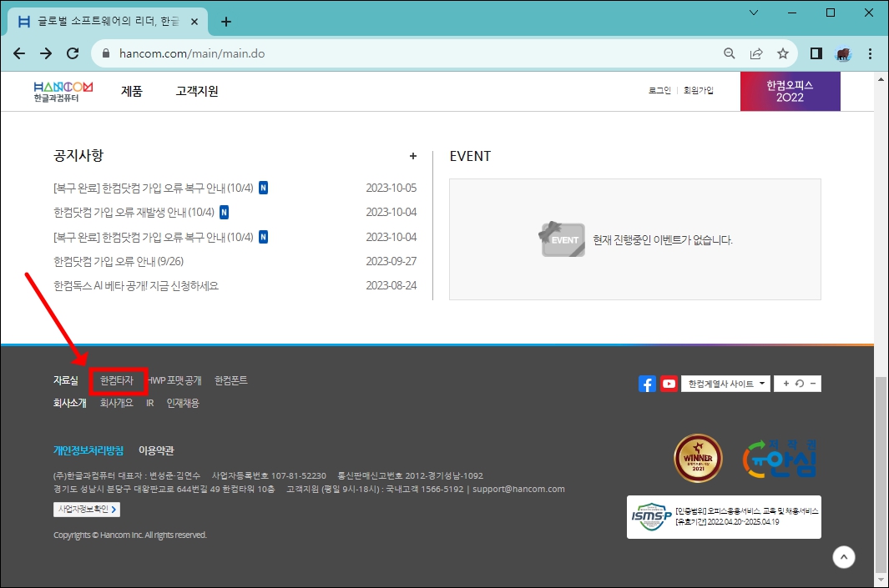Reset page zoom with footer circular arrow
Viewport: 889px width, 588px height.
[800, 384]
